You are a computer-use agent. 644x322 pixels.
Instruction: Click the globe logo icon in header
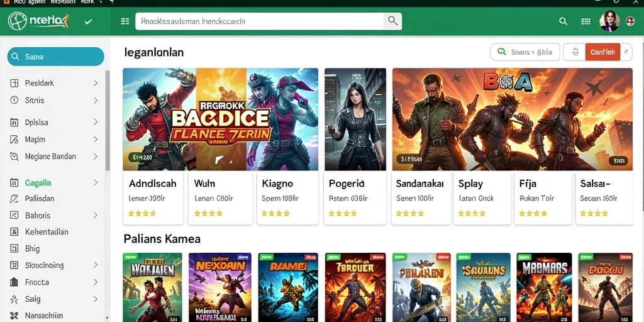17,21
